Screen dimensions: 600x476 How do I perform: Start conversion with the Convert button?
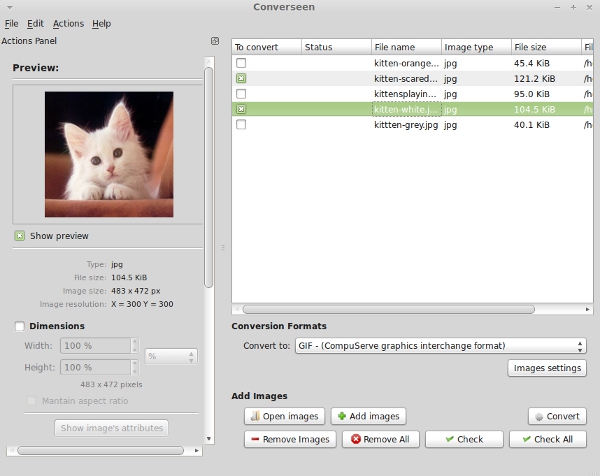tap(557, 416)
